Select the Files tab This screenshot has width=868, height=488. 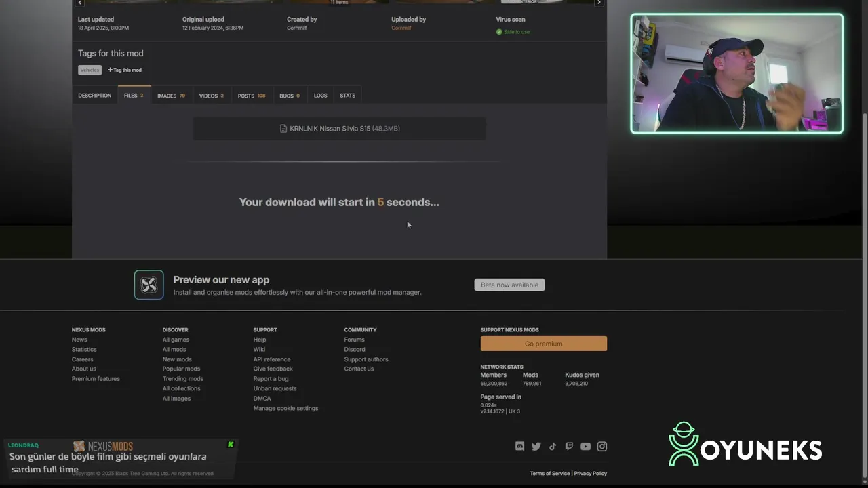click(134, 96)
